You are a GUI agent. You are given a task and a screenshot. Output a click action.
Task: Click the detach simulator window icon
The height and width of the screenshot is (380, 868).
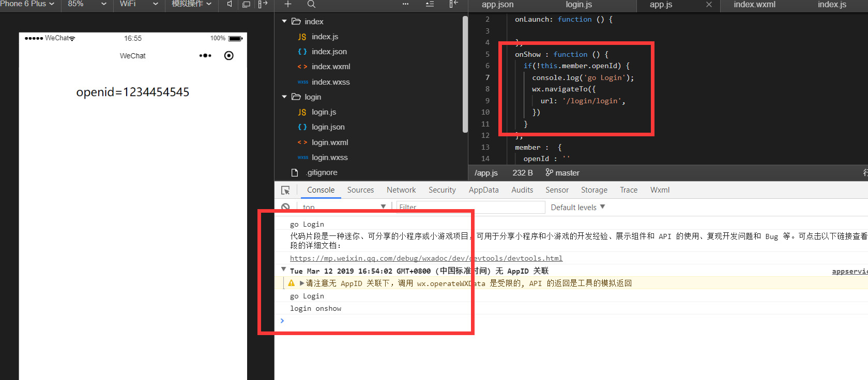(247, 4)
